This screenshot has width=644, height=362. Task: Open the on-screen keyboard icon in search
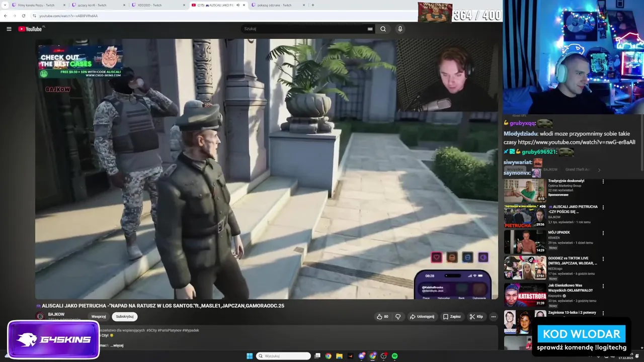370,29
